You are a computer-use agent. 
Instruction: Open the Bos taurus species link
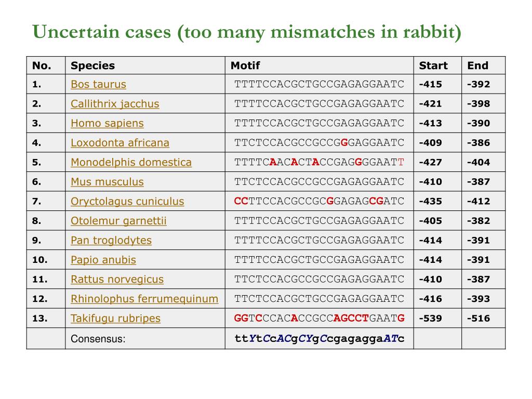click(x=98, y=84)
